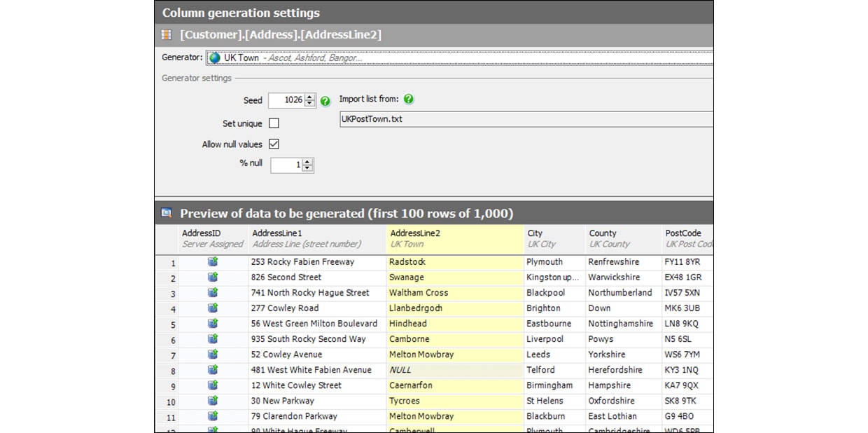Click server assigned icon in row 9

pyautogui.click(x=213, y=385)
